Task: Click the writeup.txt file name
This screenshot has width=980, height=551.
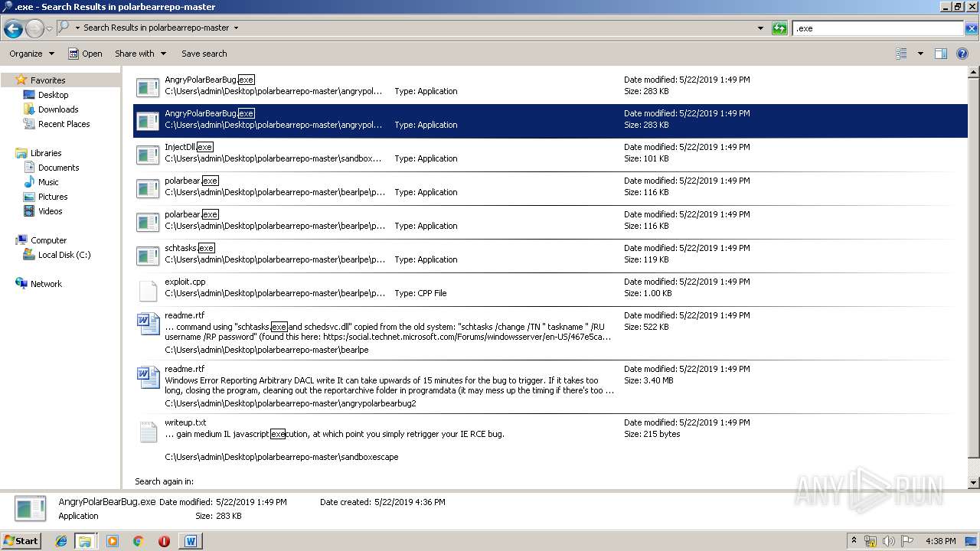Action: click(185, 422)
